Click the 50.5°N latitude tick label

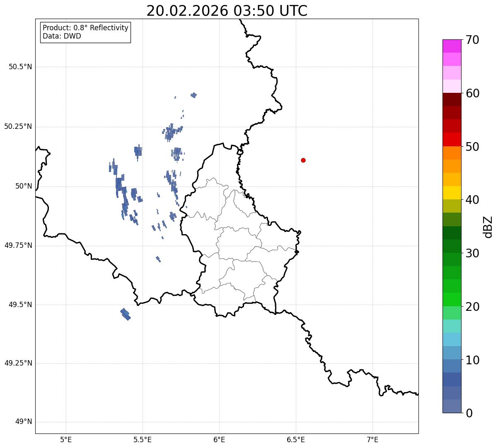tap(20, 67)
